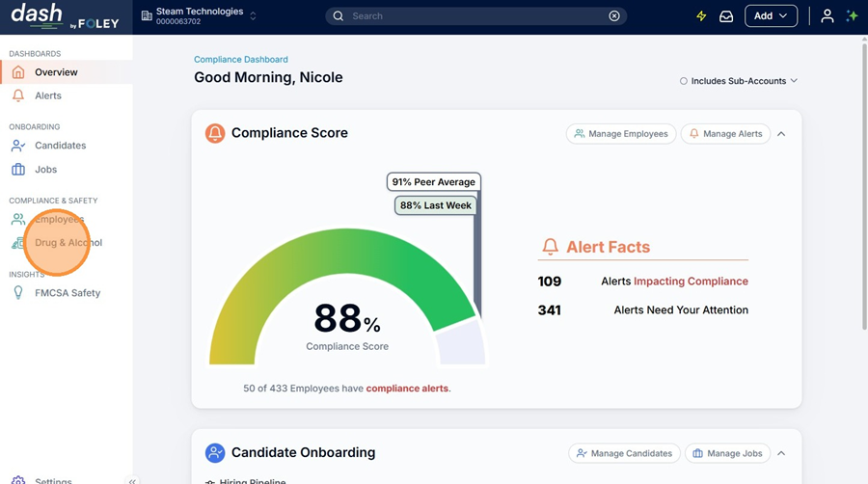Toggle the Includes Sub-Accounts radio button
This screenshot has height=484, width=868.
point(684,81)
